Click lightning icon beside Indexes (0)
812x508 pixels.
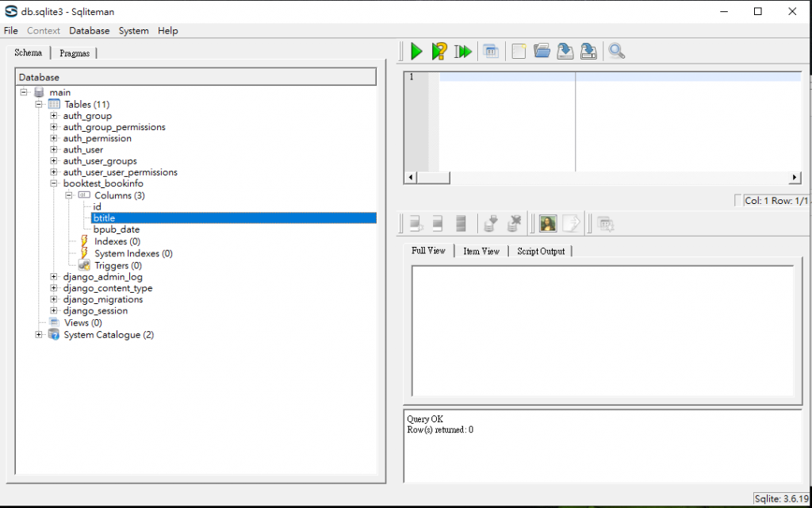click(x=84, y=241)
